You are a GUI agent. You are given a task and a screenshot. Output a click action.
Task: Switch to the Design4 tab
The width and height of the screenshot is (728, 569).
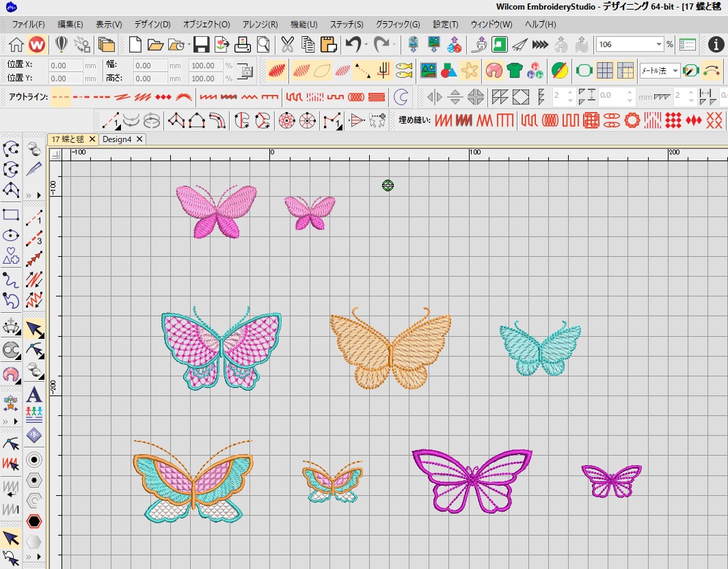coord(117,139)
